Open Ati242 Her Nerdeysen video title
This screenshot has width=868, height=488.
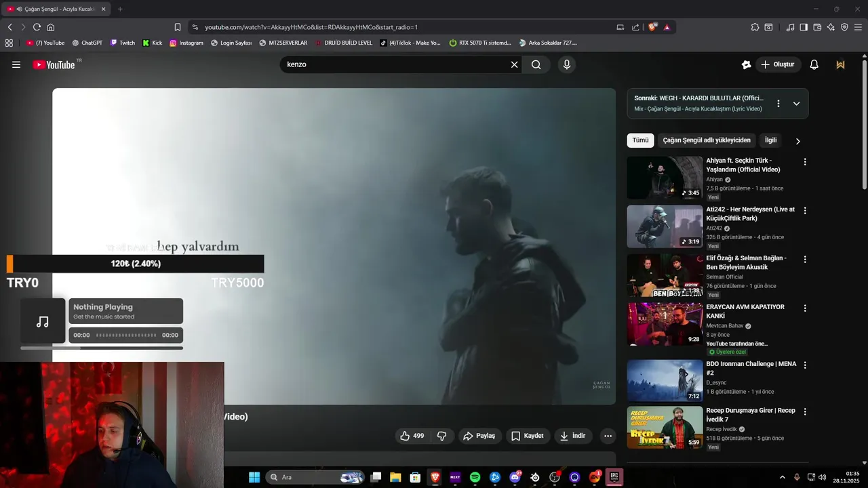pos(750,213)
